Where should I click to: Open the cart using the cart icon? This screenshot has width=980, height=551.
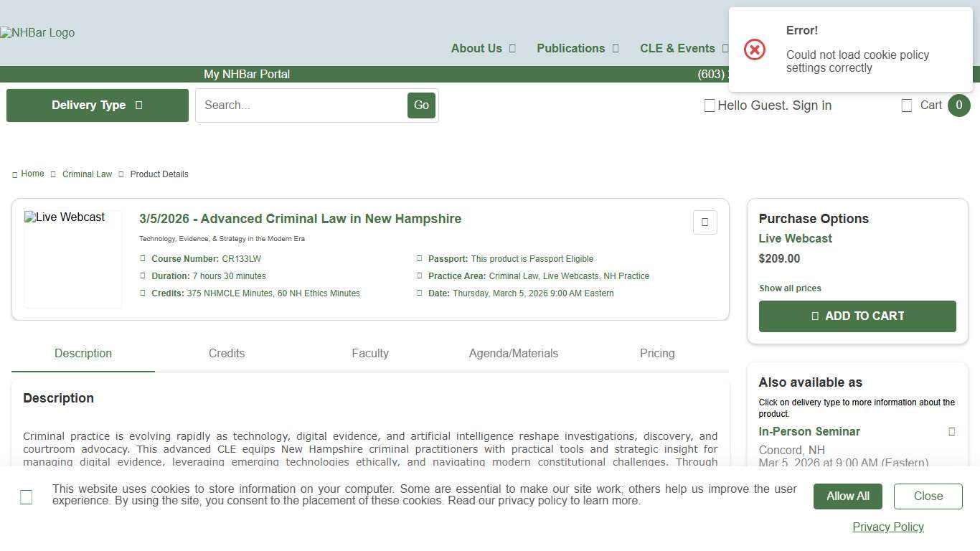(932, 105)
